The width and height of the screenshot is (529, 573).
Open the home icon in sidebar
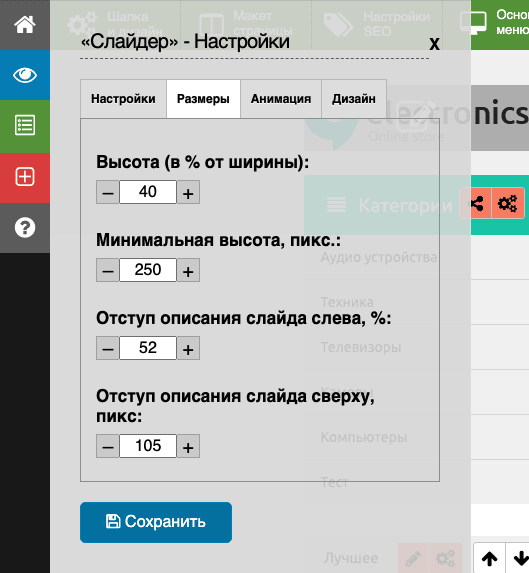(x=25, y=25)
